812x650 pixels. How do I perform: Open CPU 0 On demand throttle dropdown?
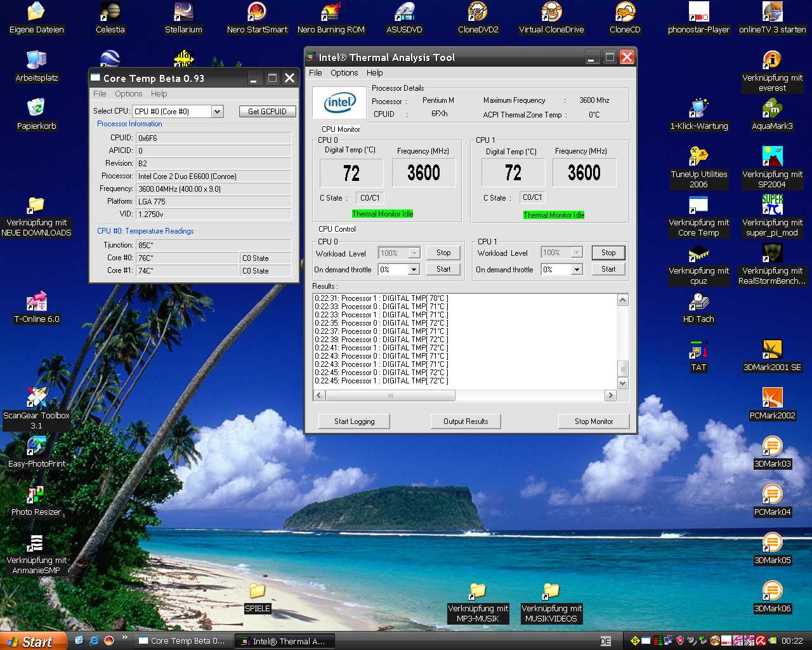tap(414, 269)
